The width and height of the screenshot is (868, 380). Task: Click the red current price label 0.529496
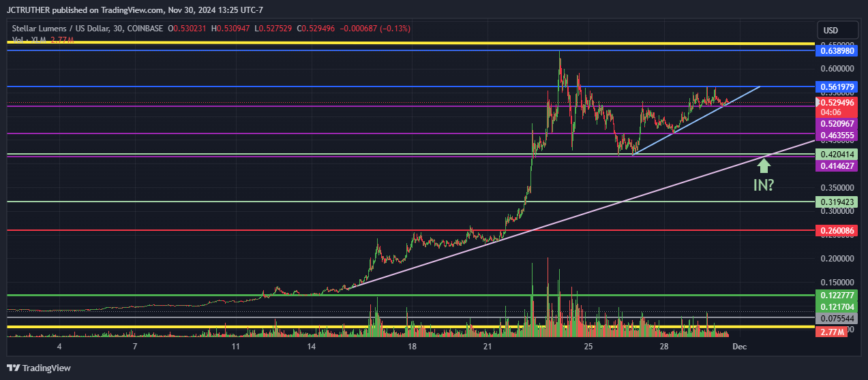[x=837, y=104]
